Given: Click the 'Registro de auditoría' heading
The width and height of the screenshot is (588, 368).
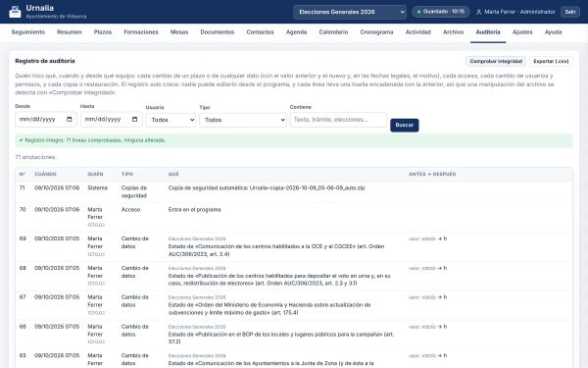Looking at the screenshot, I should coord(45,61).
